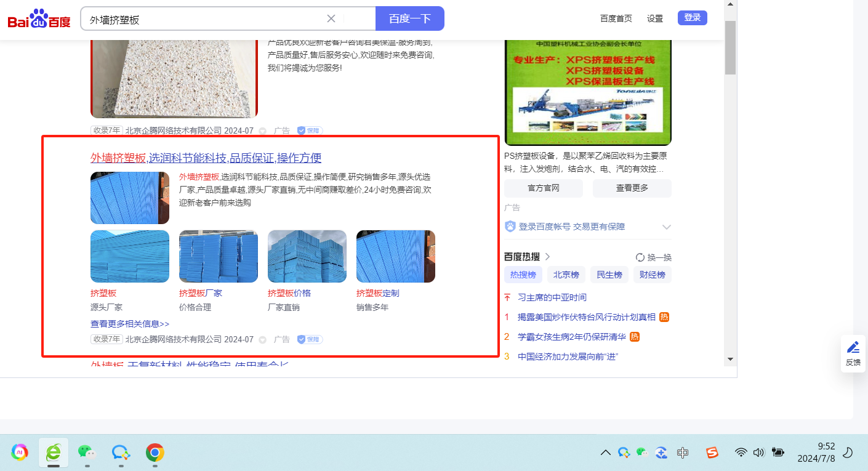Open the 百度首页 link
868x471 pixels.
pos(616,18)
